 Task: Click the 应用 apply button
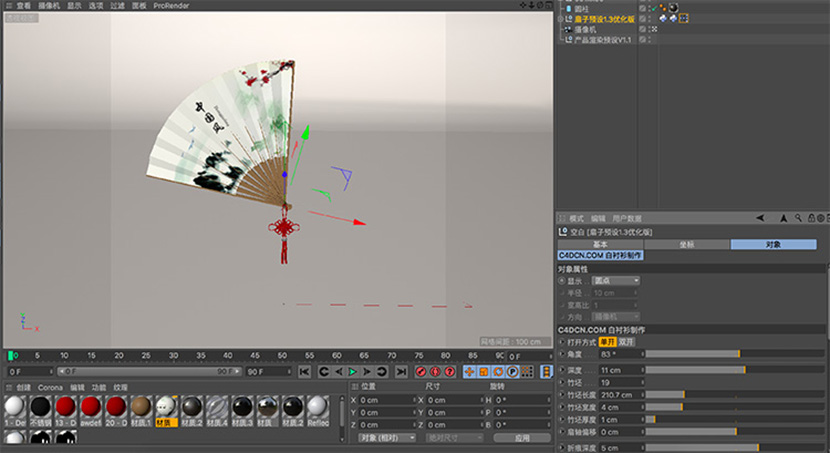click(x=520, y=437)
